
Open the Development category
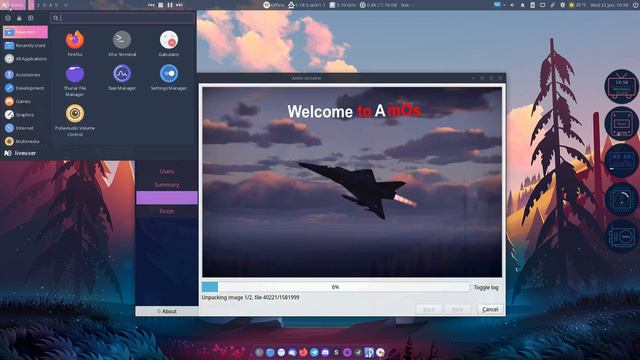coord(25,88)
